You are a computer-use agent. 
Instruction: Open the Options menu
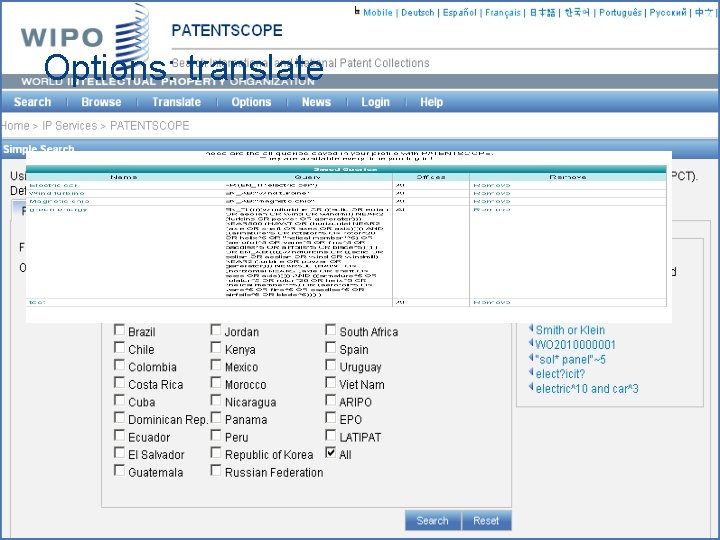tap(251, 102)
